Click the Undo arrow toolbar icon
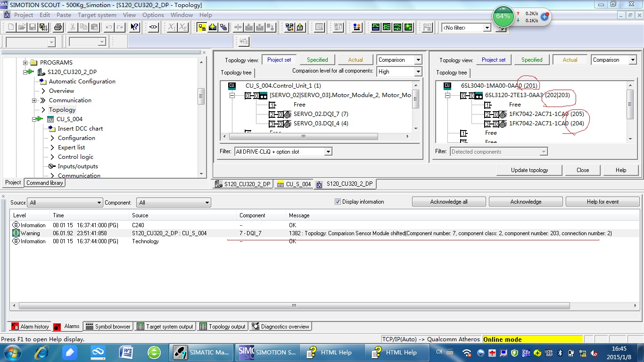The image size is (644, 362). coord(108,27)
